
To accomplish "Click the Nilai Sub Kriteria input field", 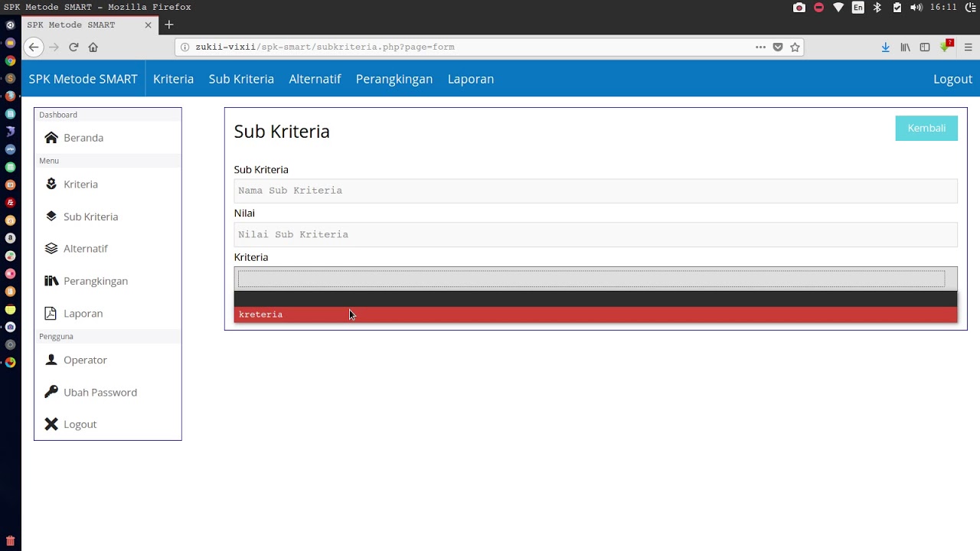I will [x=596, y=235].
